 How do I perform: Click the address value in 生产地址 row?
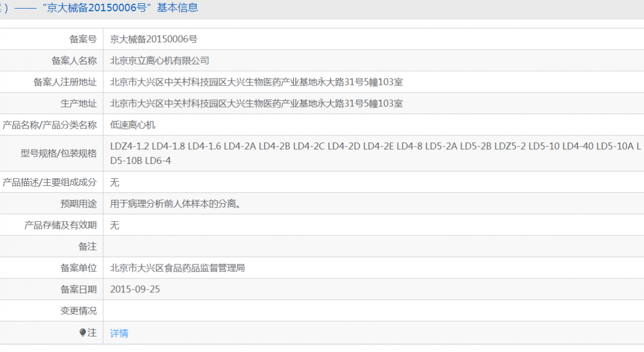pyautogui.click(x=257, y=104)
